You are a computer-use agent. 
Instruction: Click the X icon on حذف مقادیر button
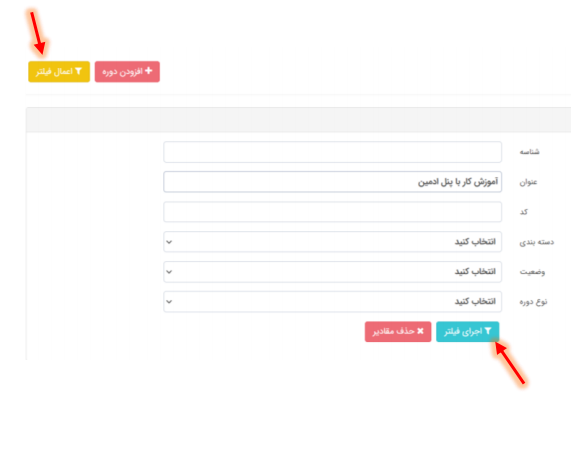(x=420, y=331)
